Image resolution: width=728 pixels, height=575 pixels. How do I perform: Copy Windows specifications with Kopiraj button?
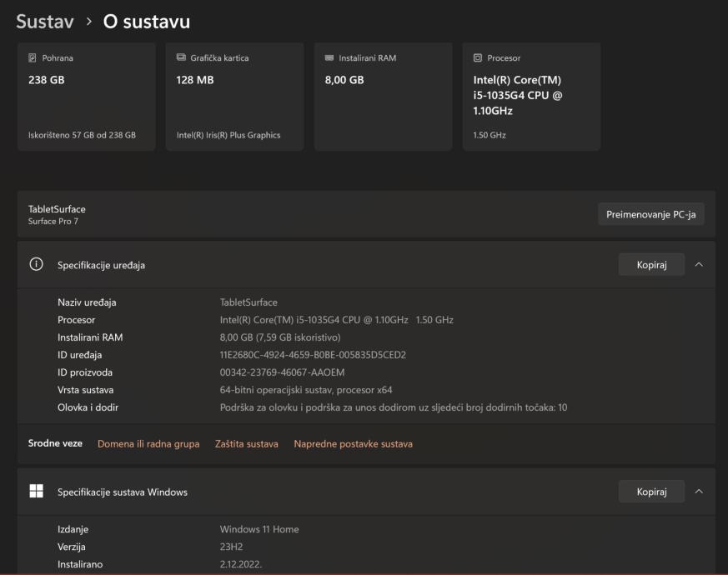[651, 492]
